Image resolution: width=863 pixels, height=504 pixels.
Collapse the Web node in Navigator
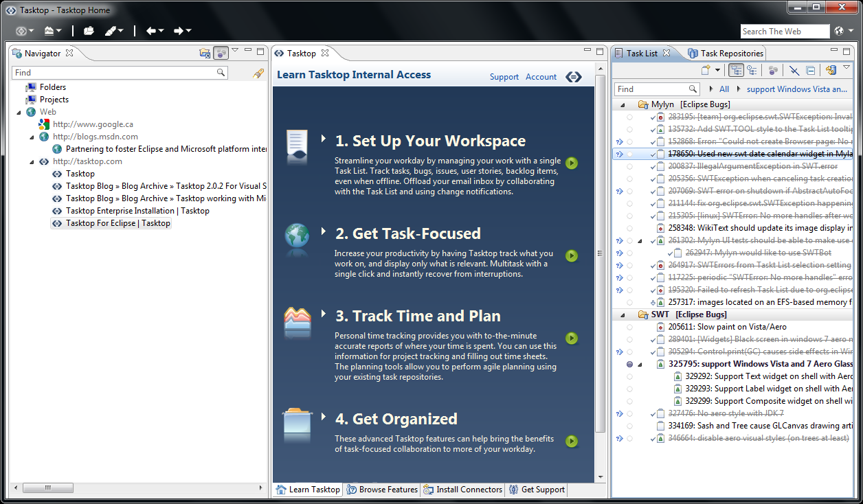19,112
